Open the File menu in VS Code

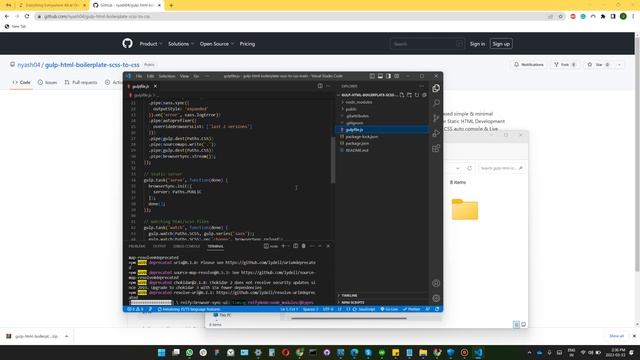coord(139,76)
